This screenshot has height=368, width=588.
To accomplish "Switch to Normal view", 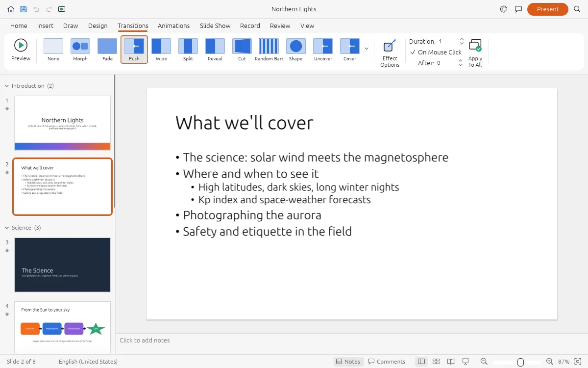I will [421, 362].
